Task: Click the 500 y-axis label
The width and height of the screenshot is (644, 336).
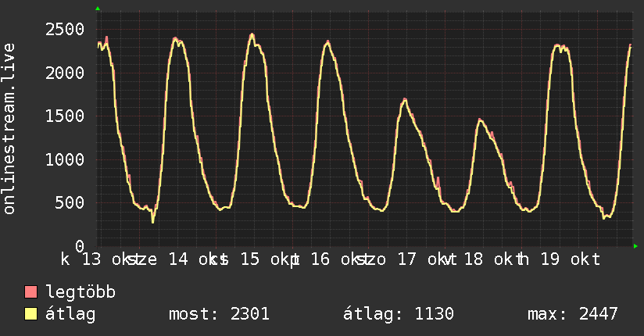Action: point(70,202)
